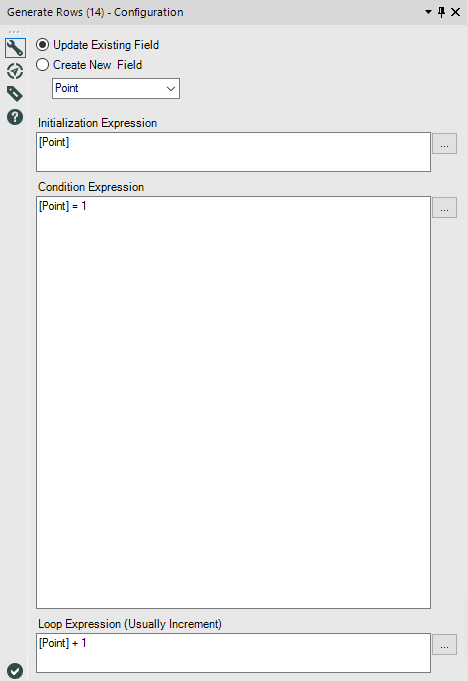Open expression editor for Loop Expression
468x681 pixels.
(444, 645)
